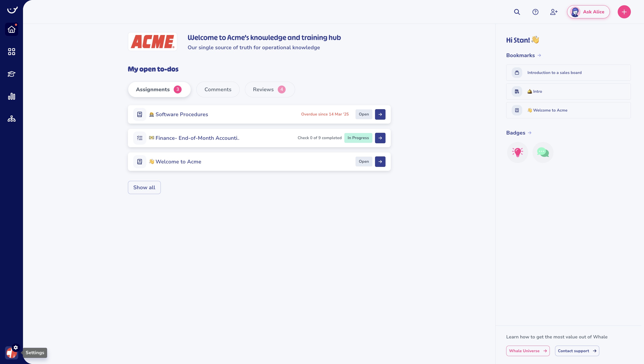The width and height of the screenshot is (644, 364).
Task: Open the Bookmarks heading link
Action: [x=520, y=55]
